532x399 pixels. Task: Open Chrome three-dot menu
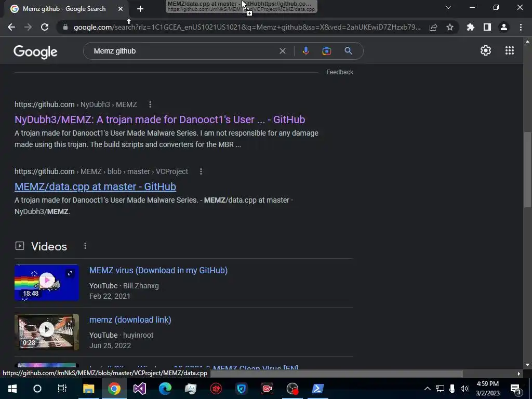pyautogui.click(x=521, y=27)
